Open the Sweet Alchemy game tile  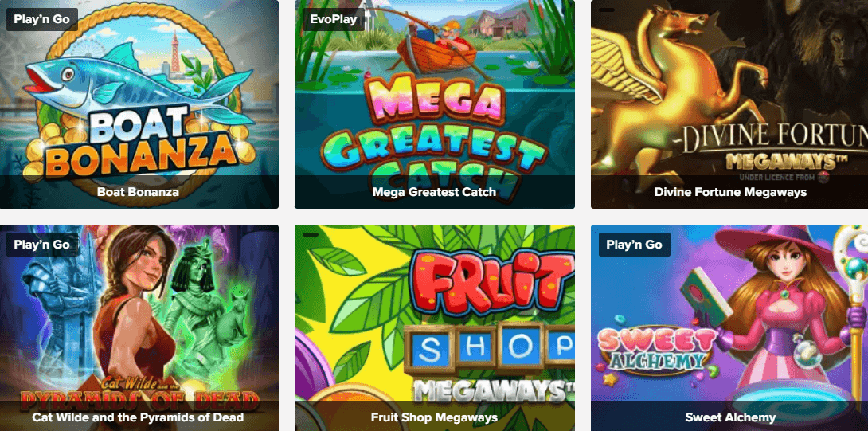tap(729, 328)
